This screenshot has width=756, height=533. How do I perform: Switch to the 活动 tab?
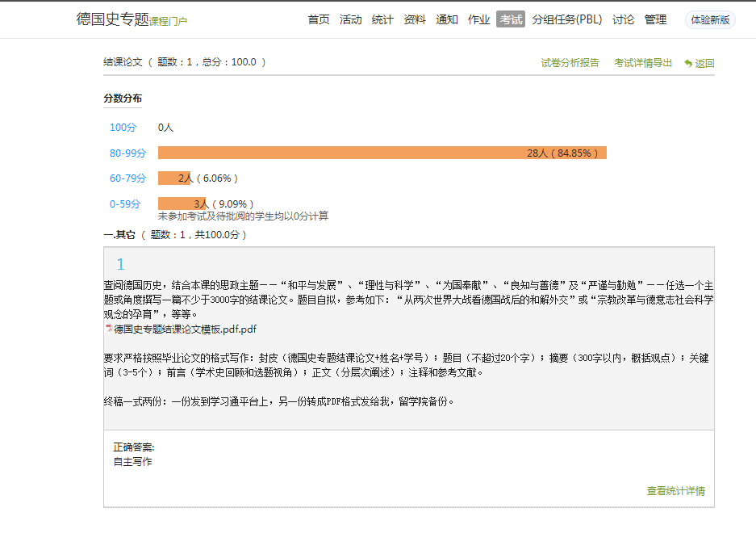350,19
